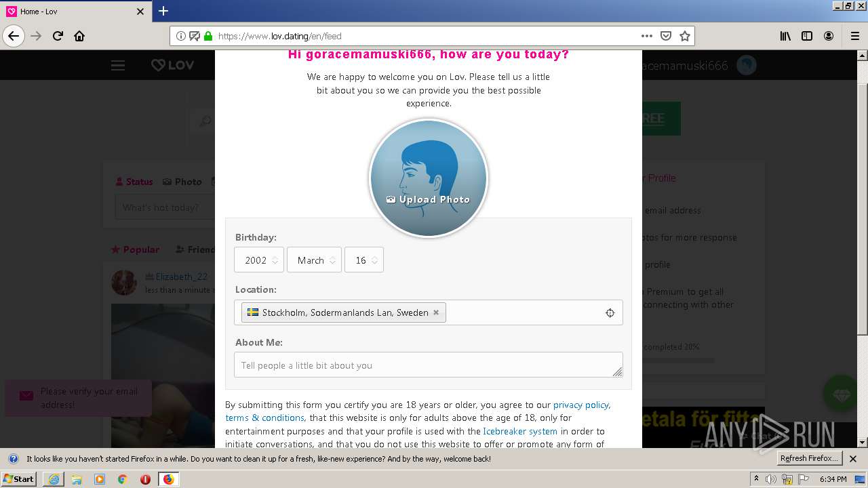868x488 pixels.
Task: Switch to Firefox taskbar button
Action: (x=168, y=479)
